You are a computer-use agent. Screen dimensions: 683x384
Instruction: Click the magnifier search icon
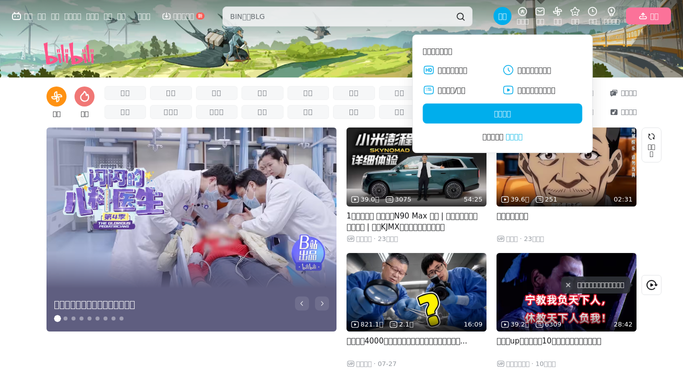(x=460, y=17)
